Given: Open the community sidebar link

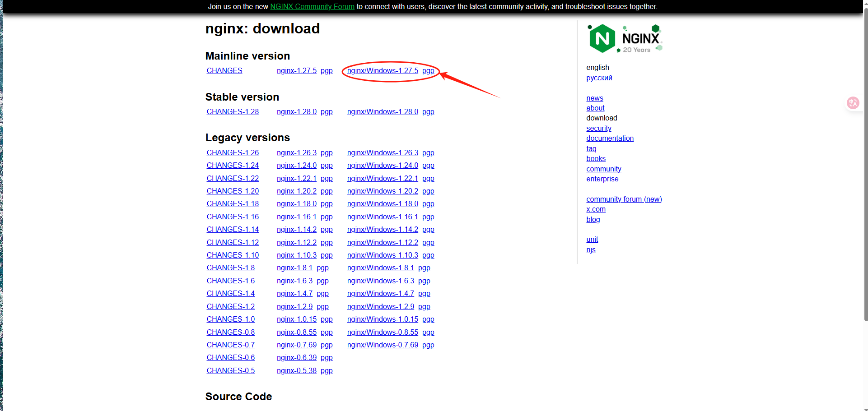Looking at the screenshot, I should (604, 169).
